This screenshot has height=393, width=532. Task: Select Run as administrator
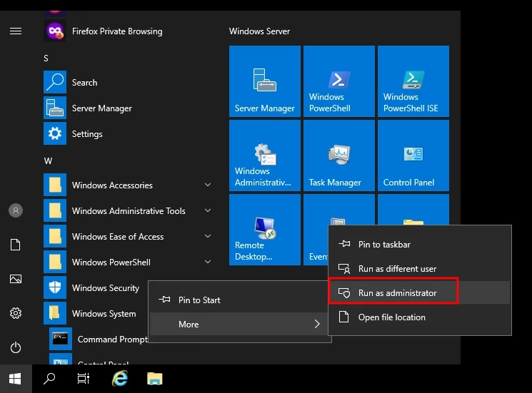(397, 293)
